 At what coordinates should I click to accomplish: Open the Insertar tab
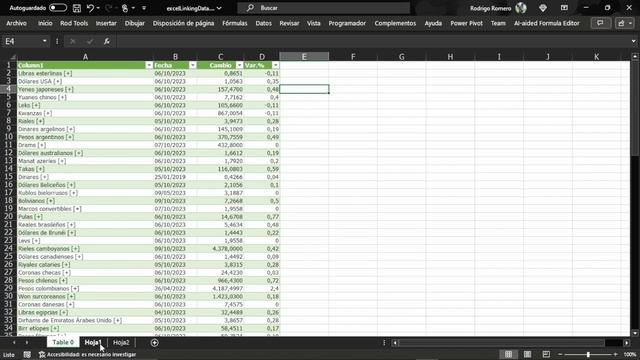point(106,23)
